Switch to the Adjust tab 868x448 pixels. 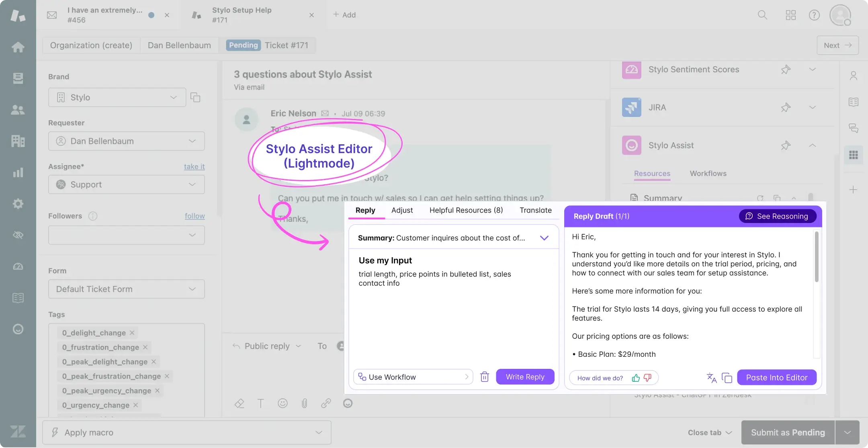click(x=402, y=210)
